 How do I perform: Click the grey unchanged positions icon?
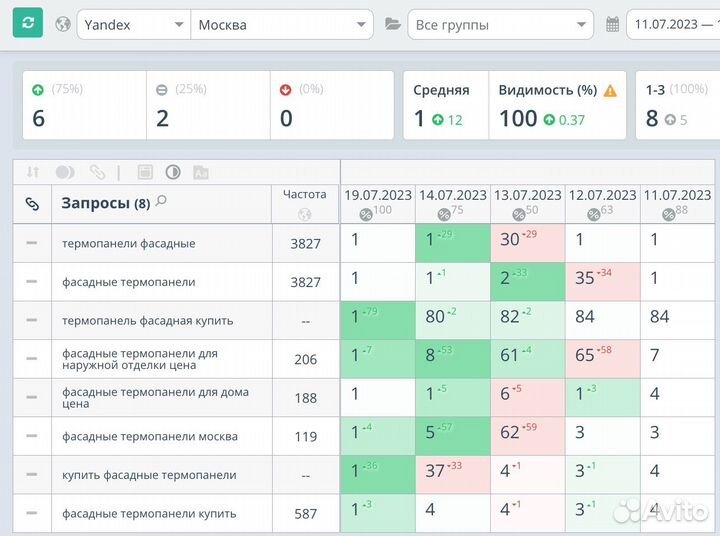tap(162, 90)
